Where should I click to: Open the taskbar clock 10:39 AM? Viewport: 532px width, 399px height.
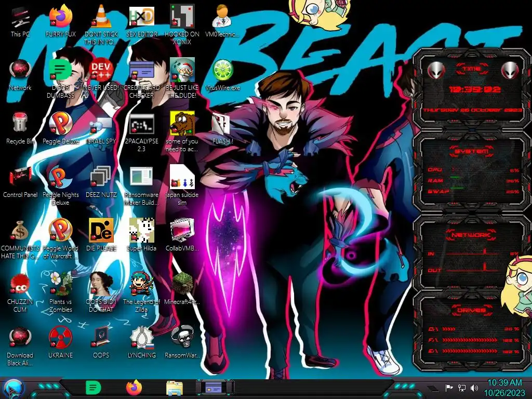(504, 388)
